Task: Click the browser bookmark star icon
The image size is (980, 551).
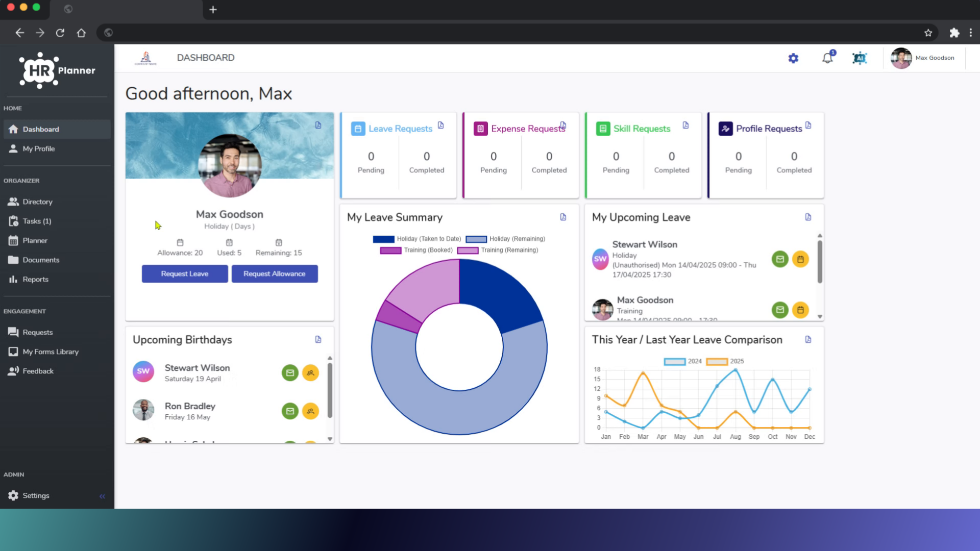Action: point(928,33)
